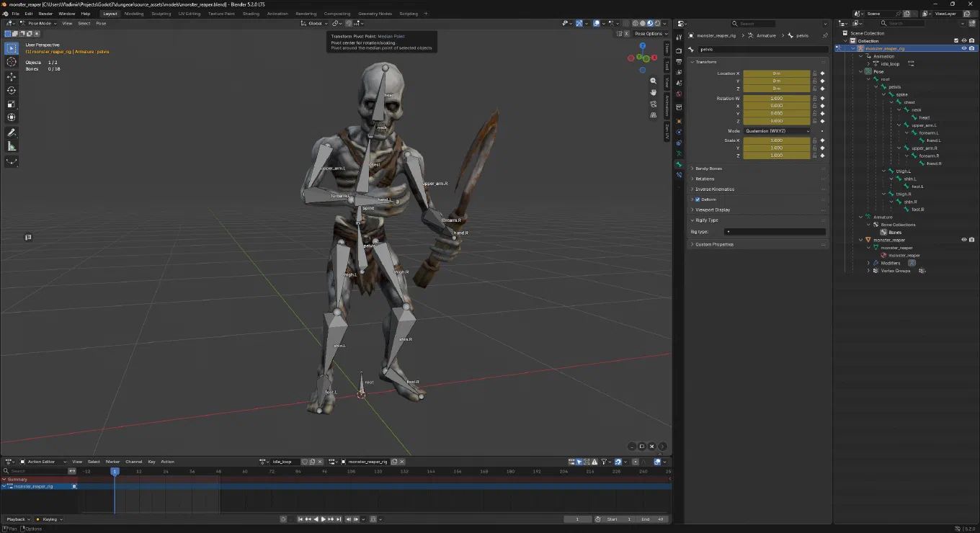The height and width of the screenshot is (533, 980).
Task: Switch perspective/orthographic grid icon
Action: [x=654, y=115]
